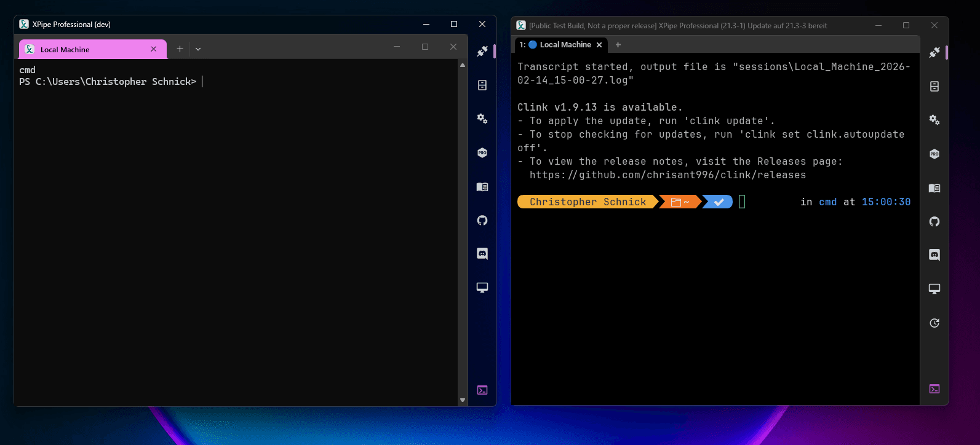Screen dimensions: 980x445
Task: Select the pink Local Machine tab
Action: pos(86,50)
